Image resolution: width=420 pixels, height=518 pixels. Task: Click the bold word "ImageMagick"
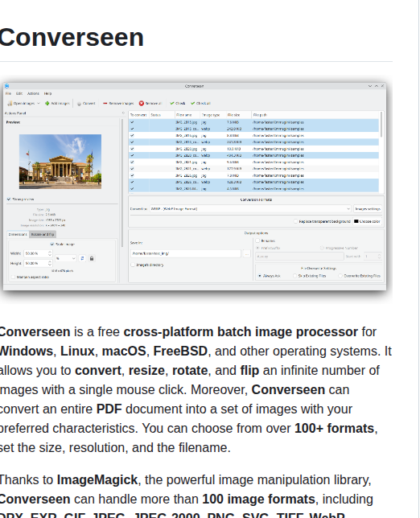click(97, 480)
